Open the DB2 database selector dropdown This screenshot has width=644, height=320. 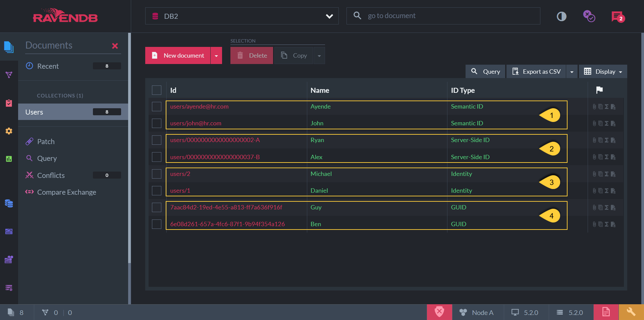[x=242, y=16]
